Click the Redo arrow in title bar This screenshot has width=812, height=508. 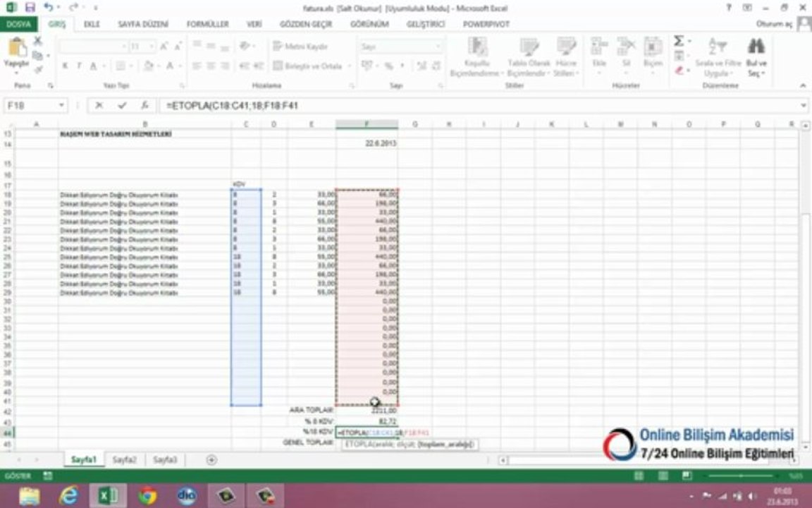point(74,7)
